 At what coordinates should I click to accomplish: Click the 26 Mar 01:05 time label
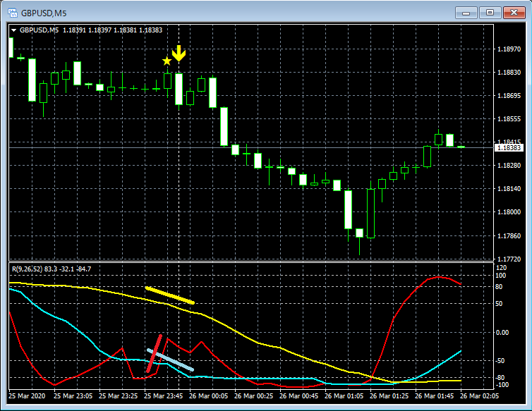coord(344,396)
